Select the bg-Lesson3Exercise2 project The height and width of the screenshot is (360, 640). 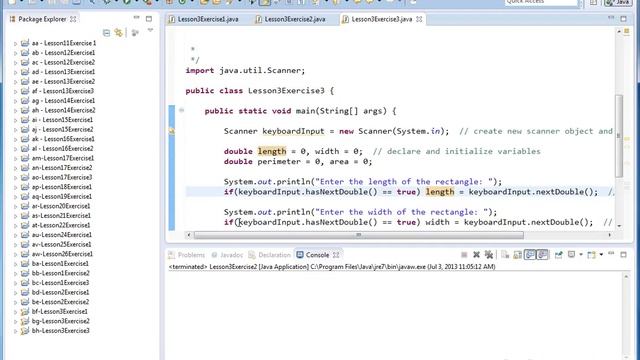[x=55, y=321]
